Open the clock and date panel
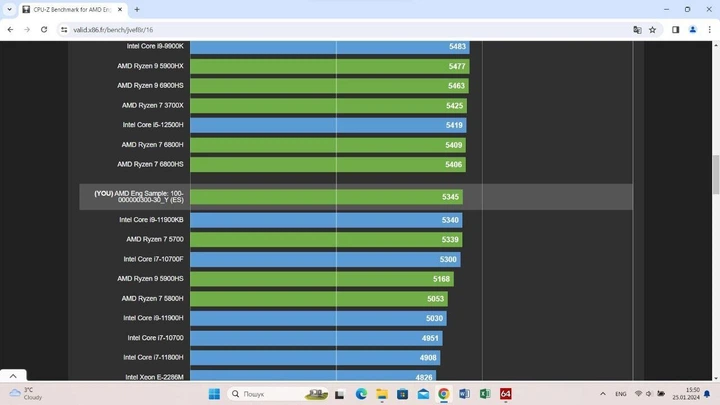 click(686, 394)
